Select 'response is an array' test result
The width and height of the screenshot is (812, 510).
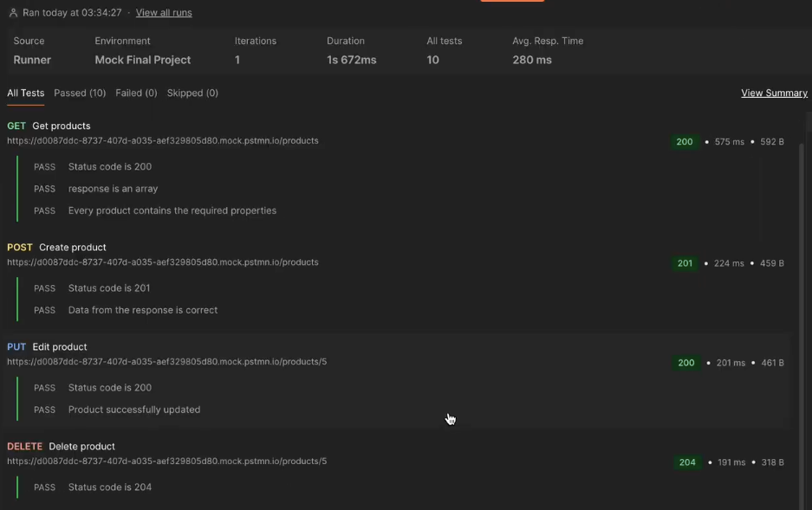point(113,189)
